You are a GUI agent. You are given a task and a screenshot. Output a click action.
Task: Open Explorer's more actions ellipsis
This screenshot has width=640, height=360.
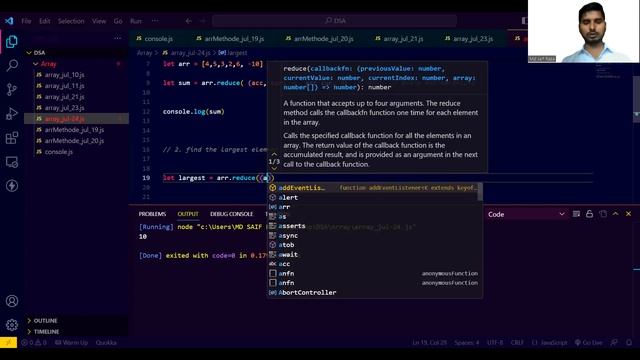[118, 38]
